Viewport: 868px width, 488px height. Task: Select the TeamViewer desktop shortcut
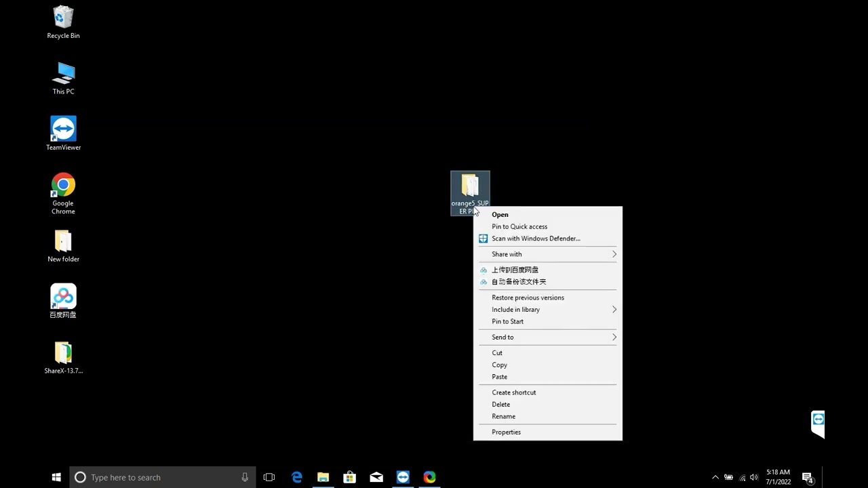click(x=63, y=134)
